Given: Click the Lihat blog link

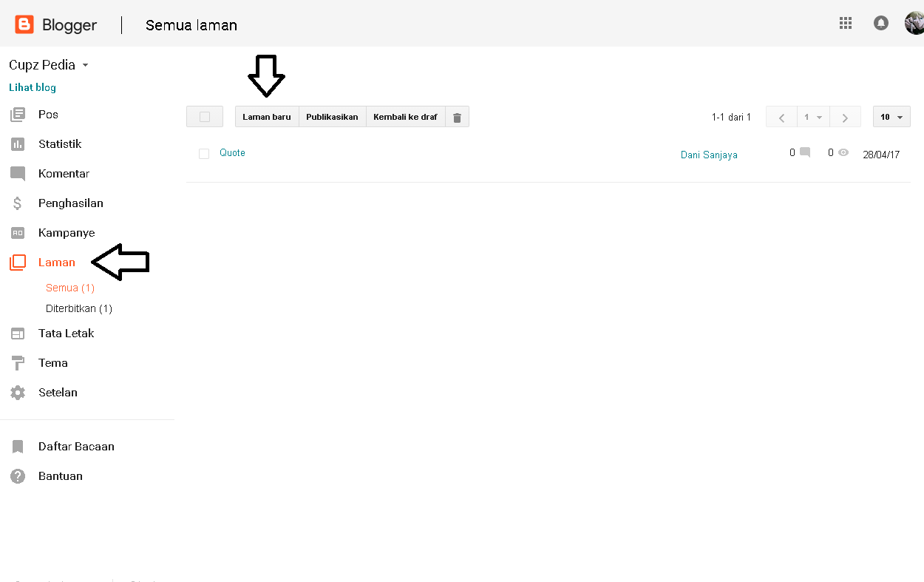Looking at the screenshot, I should point(32,87).
